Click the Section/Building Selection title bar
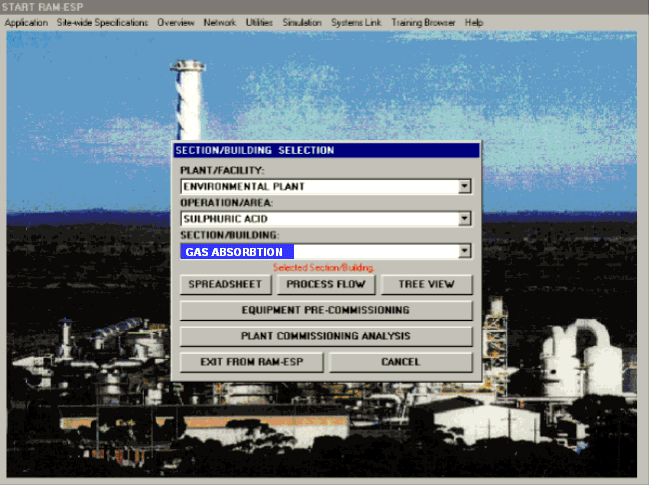 [x=326, y=150]
